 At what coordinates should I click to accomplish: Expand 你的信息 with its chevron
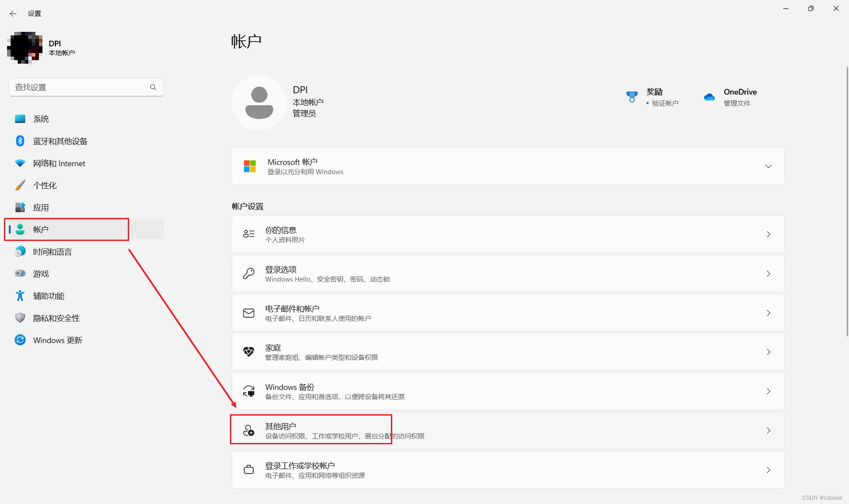(768, 234)
